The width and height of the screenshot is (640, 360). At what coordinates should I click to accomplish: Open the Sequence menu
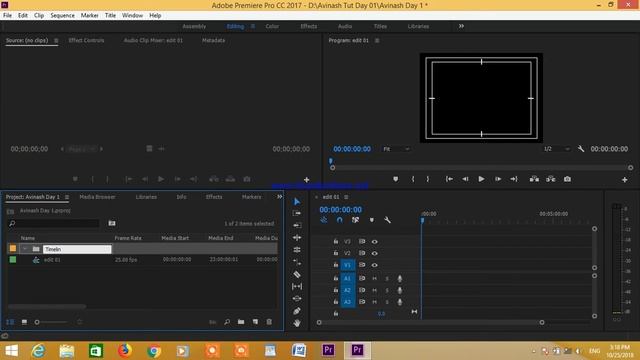coord(62,16)
